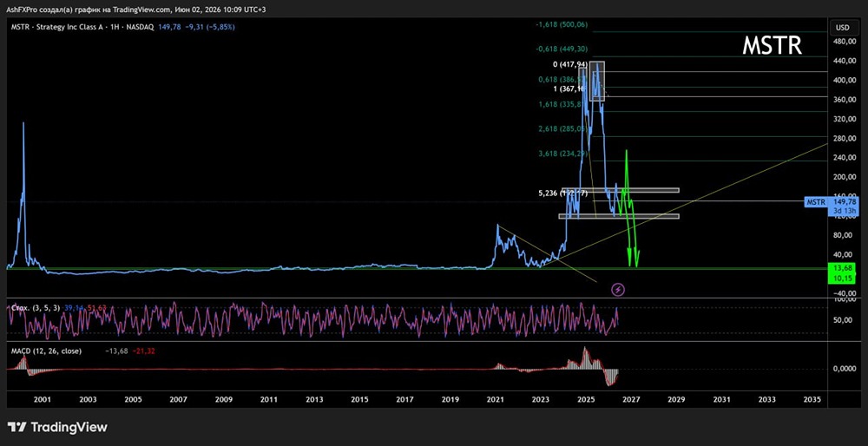This screenshot has width=868, height=446.
Task: Click the 2027 time axis label
Action: 631,399
